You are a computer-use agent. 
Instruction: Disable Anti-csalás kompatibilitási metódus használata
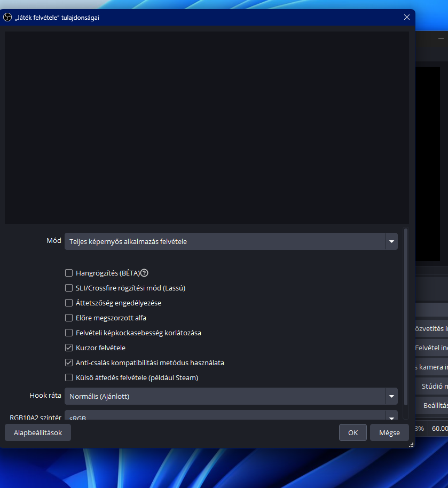(69, 363)
